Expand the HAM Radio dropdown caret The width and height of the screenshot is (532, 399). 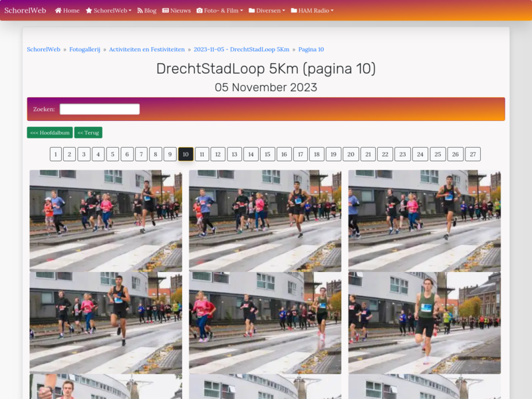[332, 11]
